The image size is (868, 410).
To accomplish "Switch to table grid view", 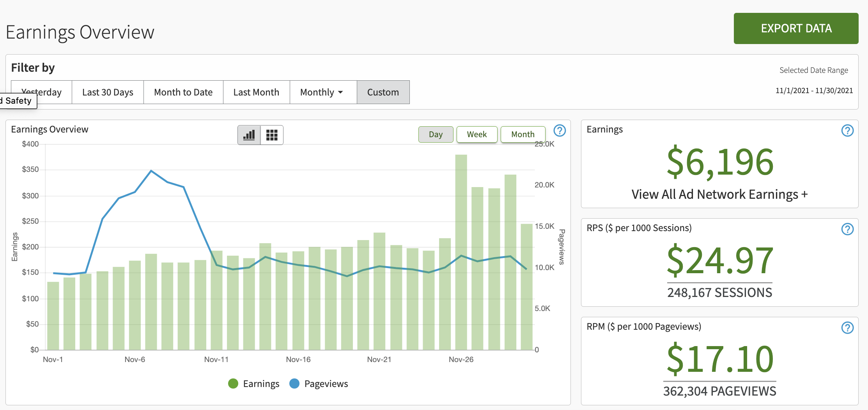I will [272, 135].
